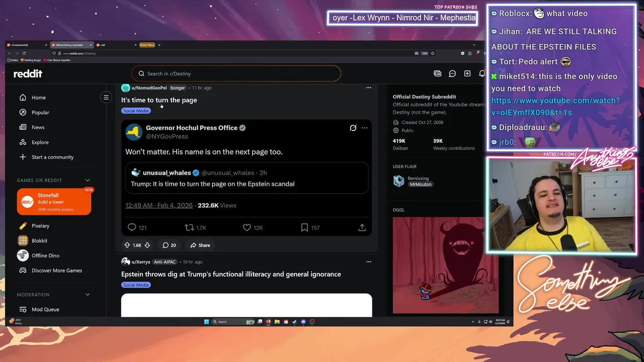Click the browser back arrow
The image size is (644, 362).
[10, 53]
